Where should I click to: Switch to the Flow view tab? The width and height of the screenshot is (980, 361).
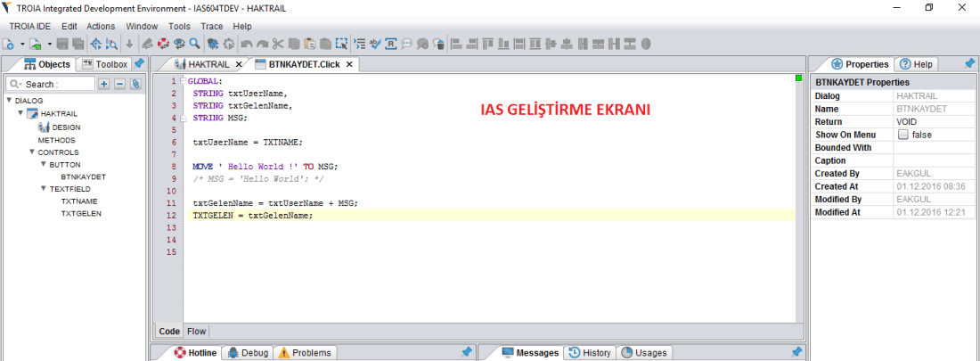tap(196, 331)
